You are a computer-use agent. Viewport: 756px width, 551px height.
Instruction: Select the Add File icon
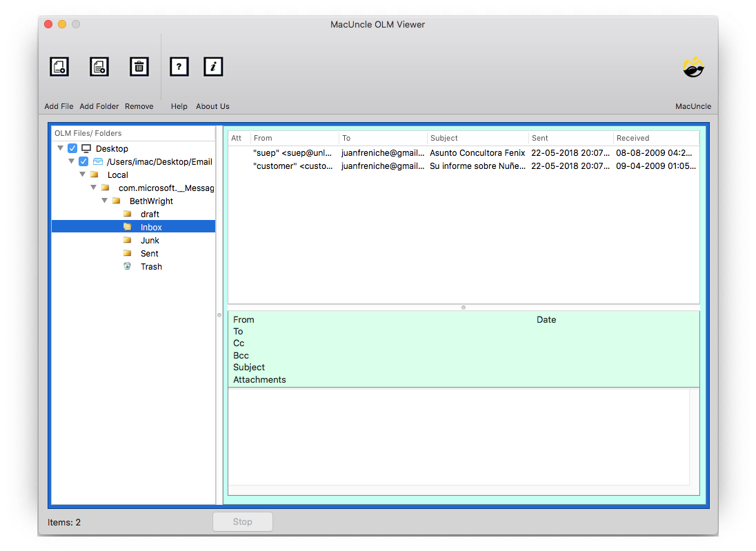[x=59, y=66]
